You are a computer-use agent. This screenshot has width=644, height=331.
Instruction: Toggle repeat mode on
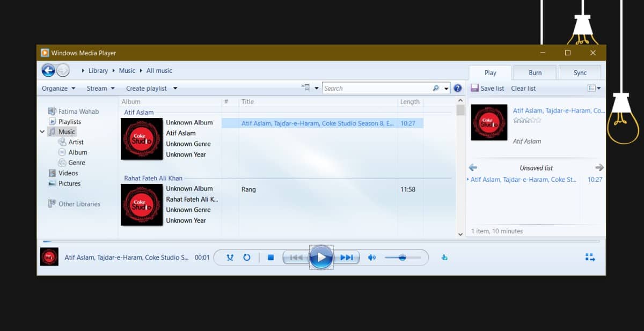[x=247, y=258]
